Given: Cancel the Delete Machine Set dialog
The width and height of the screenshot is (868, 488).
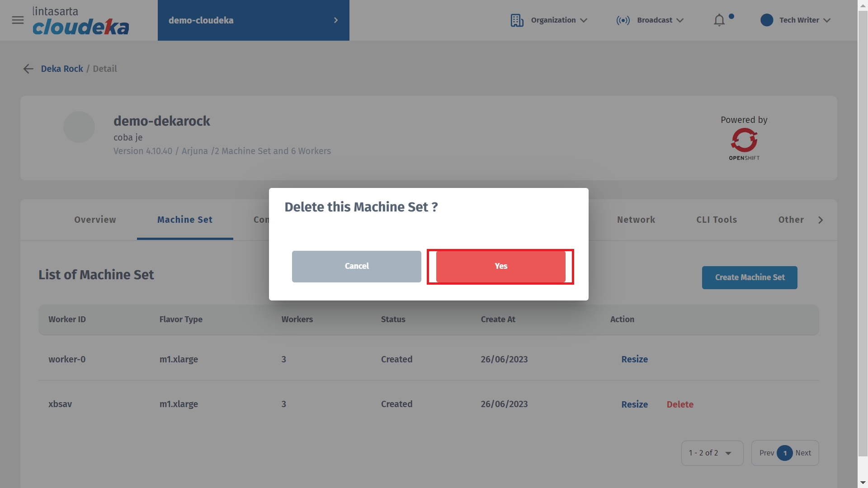Looking at the screenshot, I should coord(356,266).
